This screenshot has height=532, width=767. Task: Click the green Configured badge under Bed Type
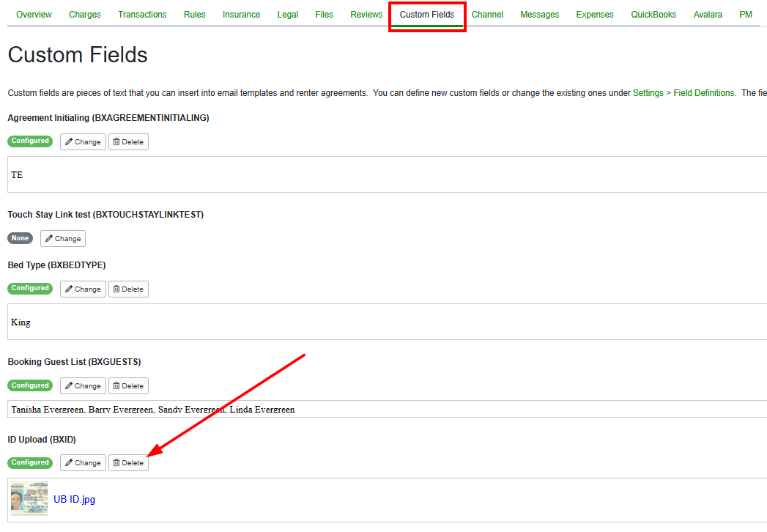(x=29, y=289)
